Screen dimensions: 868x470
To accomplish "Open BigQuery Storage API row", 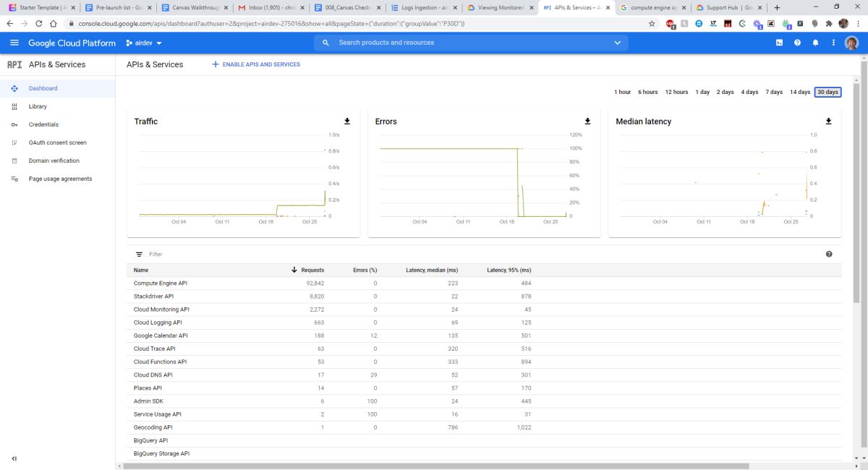I will pos(485,453).
